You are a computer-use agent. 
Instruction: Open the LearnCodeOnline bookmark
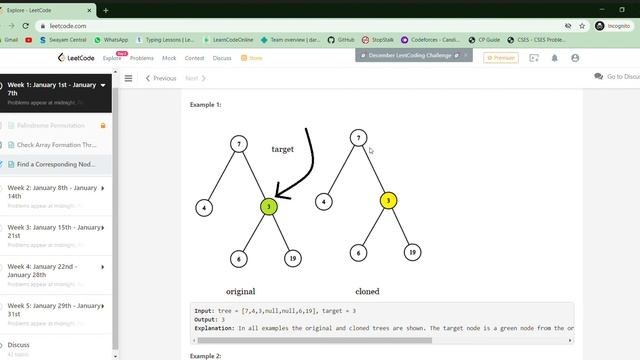click(228, 40)
